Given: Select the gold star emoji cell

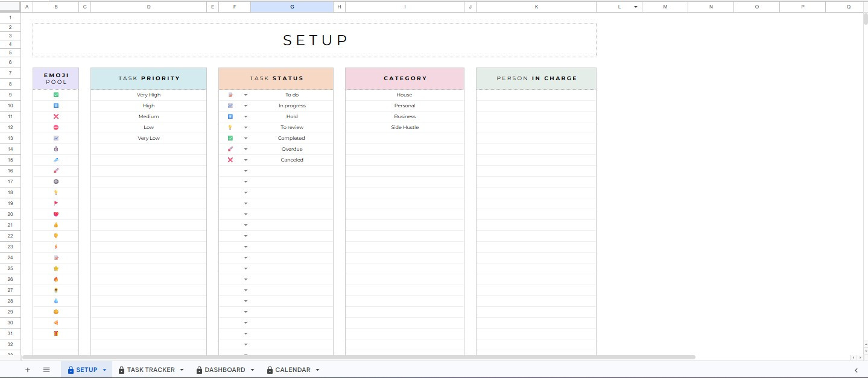Looking at the screenshot, I should pyautogui.click(x=56, y=268).
